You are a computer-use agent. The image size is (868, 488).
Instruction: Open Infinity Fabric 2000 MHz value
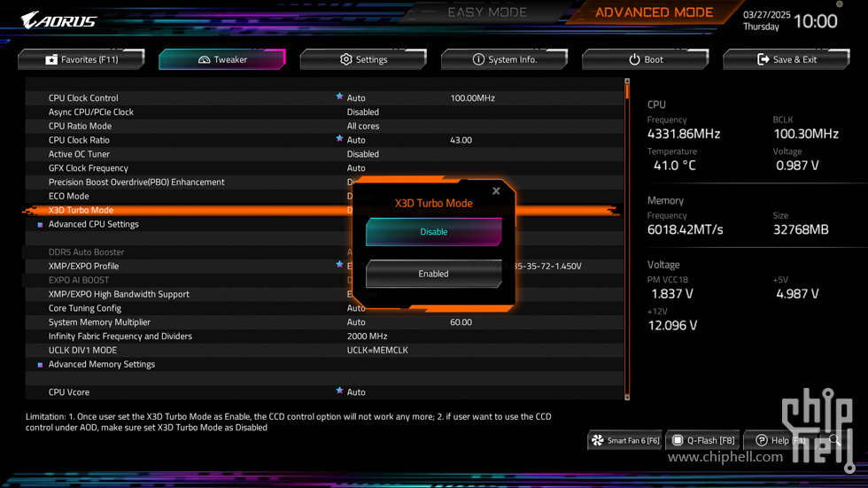point(367,336)
